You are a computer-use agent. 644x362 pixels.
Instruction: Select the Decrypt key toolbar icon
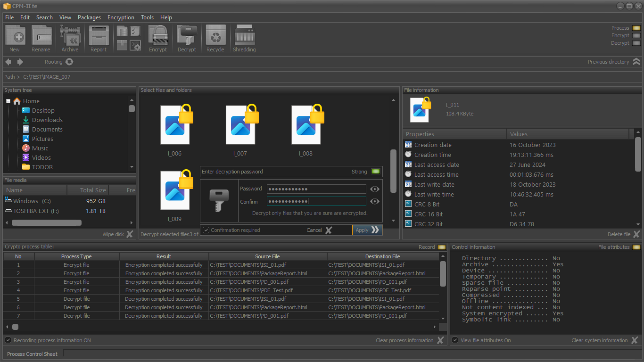point(187,35)
